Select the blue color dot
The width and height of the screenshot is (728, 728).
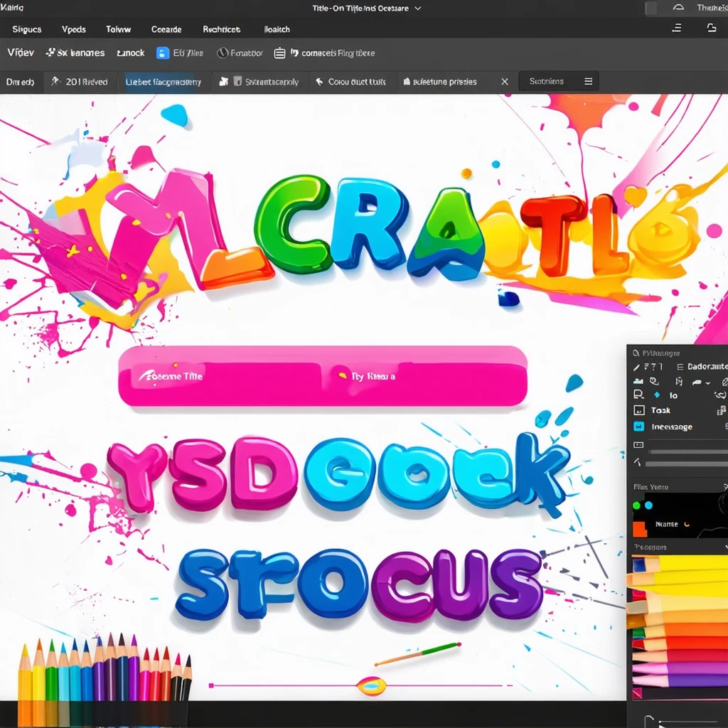[x=648, y=505]
